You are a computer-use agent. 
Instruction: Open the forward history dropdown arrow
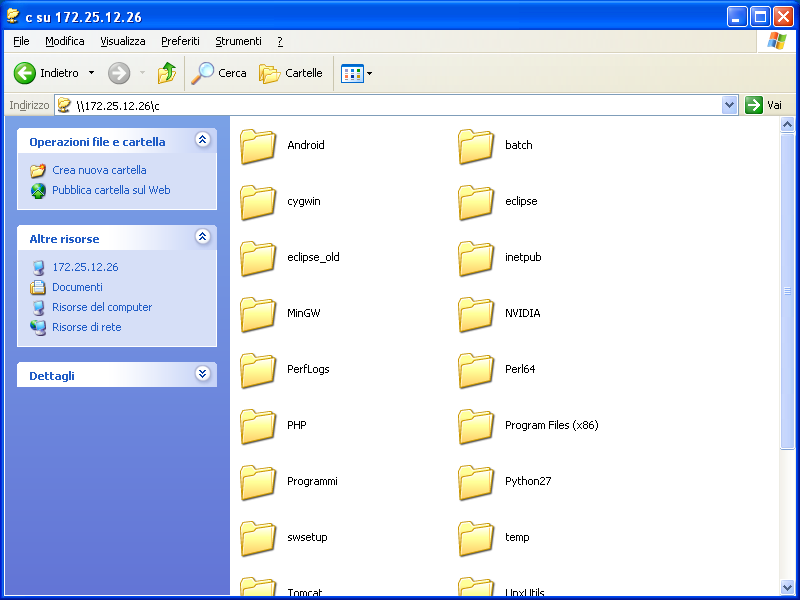pos(142,73)
